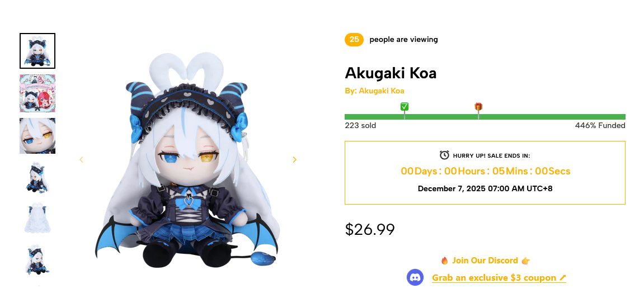Click the Join Our Discord text
Screen dimensions: 644x298
[485, 261]
